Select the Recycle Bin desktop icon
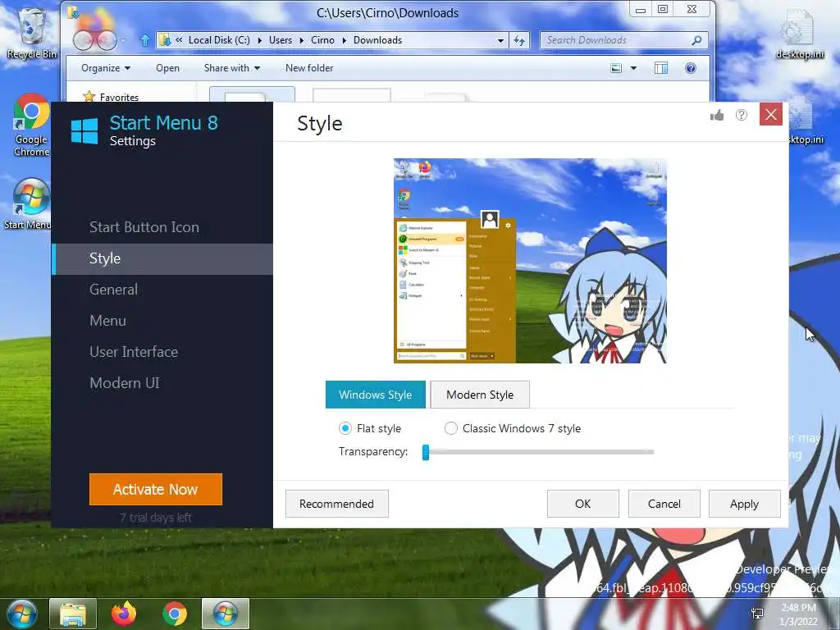840x630 pixels. point(32,33)
